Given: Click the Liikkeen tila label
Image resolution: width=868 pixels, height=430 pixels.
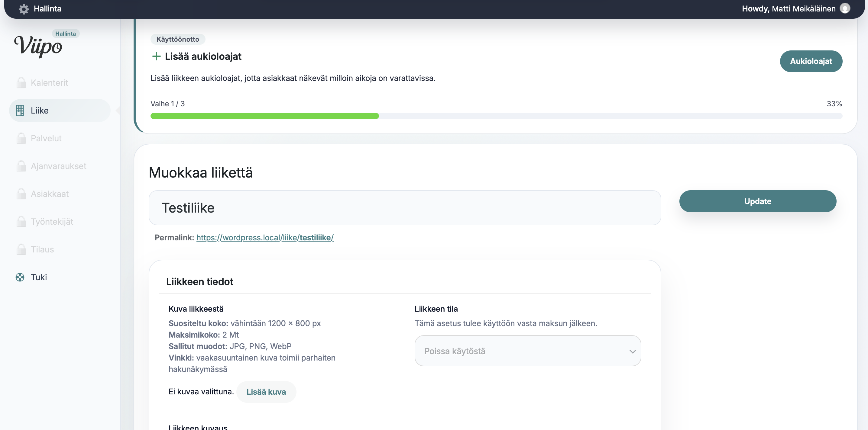Looking at the screenshot, I should click(x=436, y=309).
